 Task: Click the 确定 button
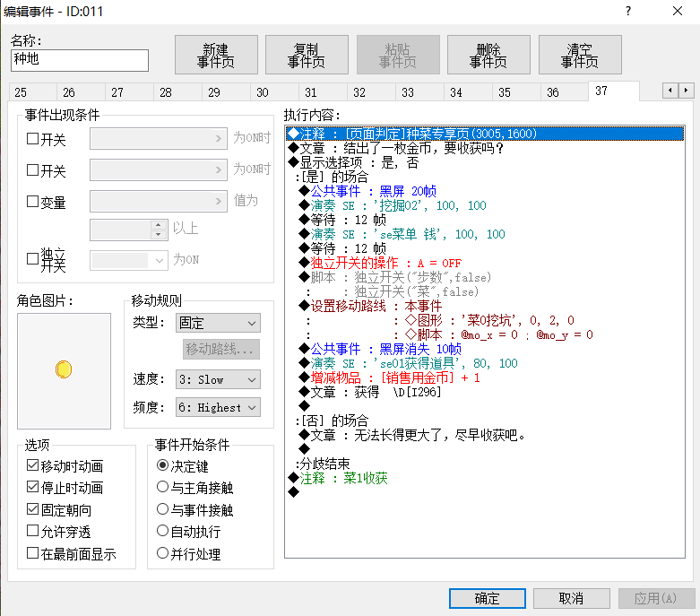pyautogui.click(x=487, y=598)
